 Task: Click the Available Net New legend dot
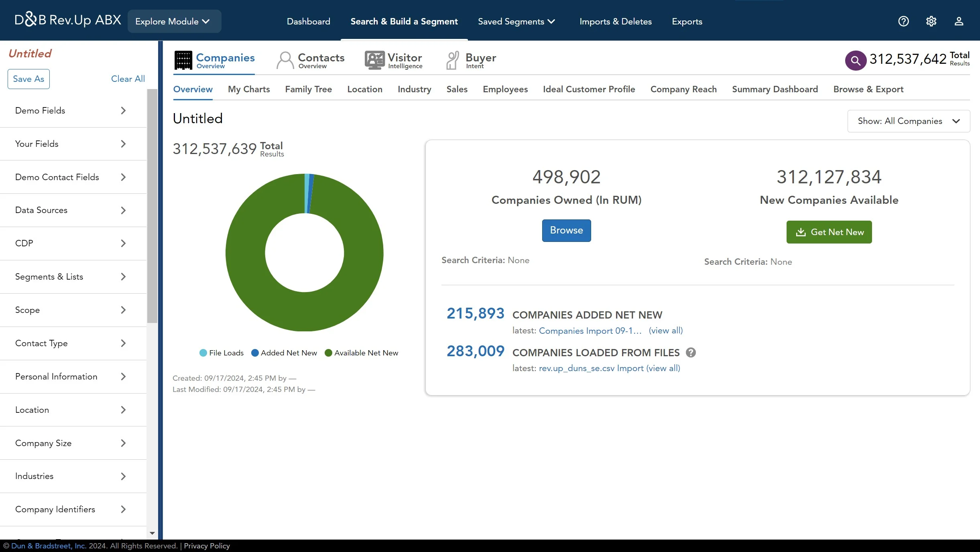[x=328, y=353]
